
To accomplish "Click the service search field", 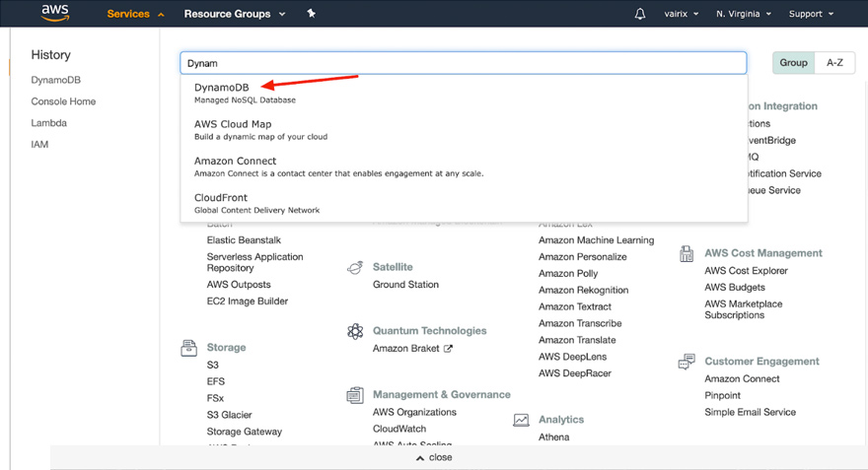I will [x=463, y=63].
